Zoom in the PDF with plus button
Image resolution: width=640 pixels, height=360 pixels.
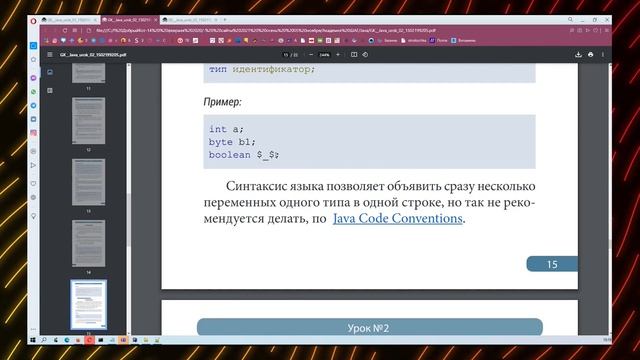coord(338,54)
